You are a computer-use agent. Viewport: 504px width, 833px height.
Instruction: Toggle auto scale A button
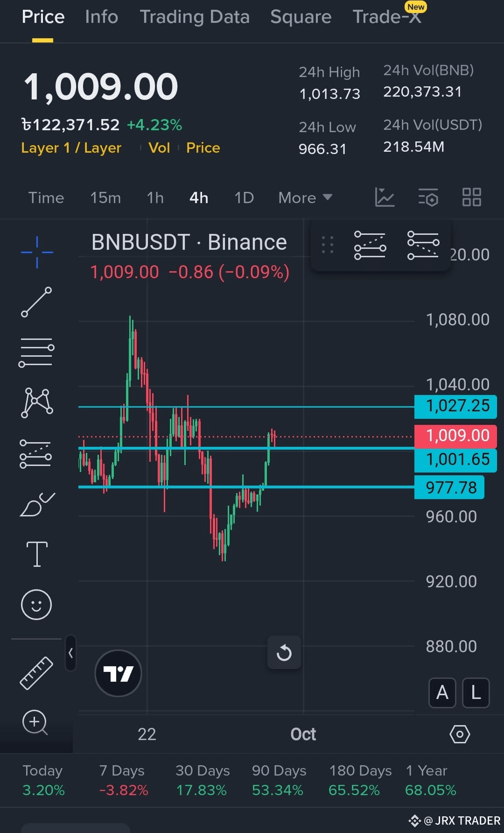click(442, 692)
